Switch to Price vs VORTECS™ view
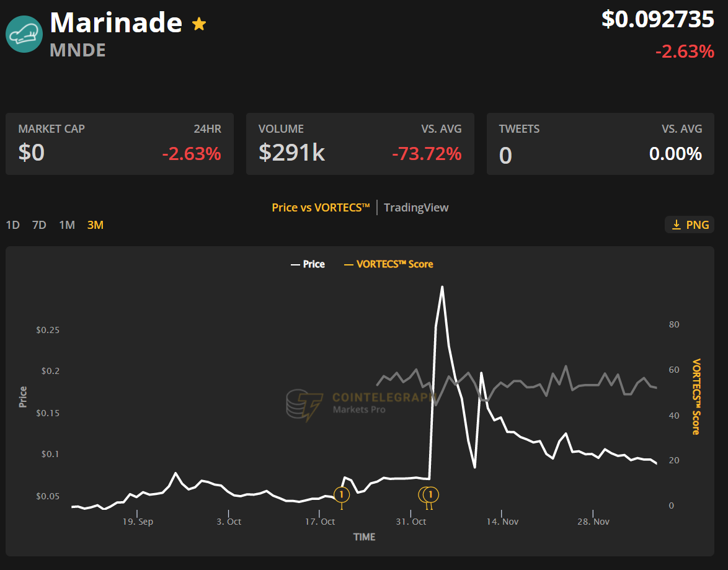 (321, 208)
